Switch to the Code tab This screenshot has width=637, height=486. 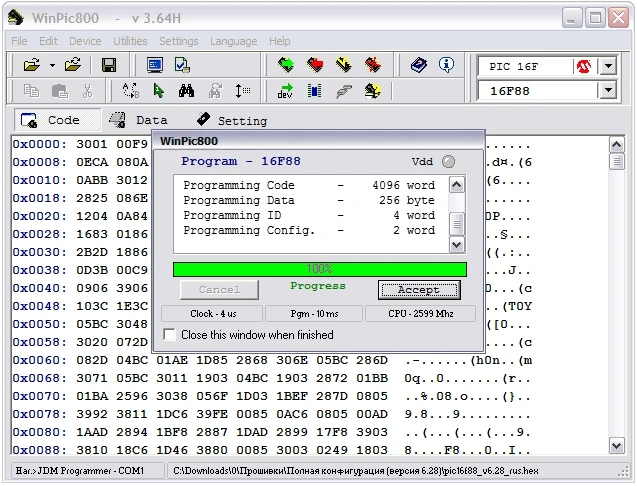(57, 120)
